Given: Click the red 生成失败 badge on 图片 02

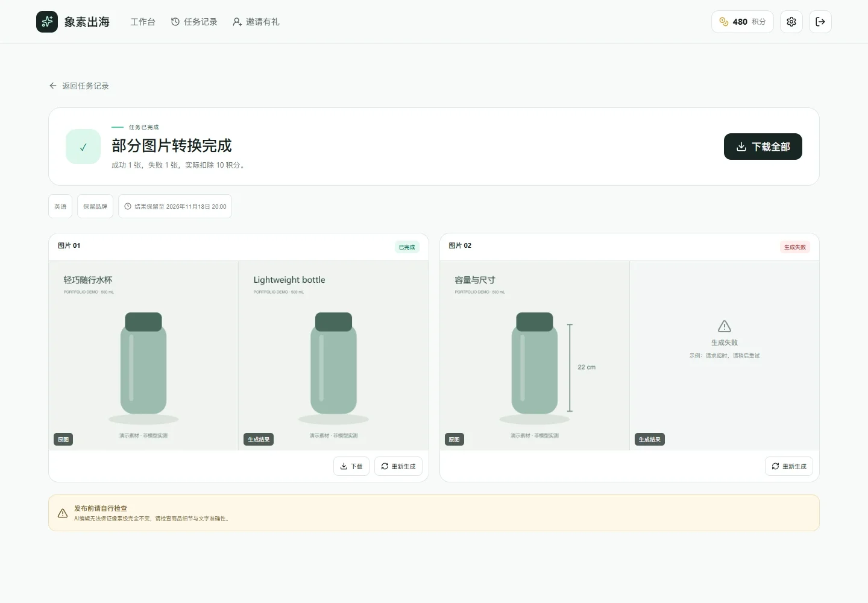Looking at the screenshot, I should coord(795,247).
